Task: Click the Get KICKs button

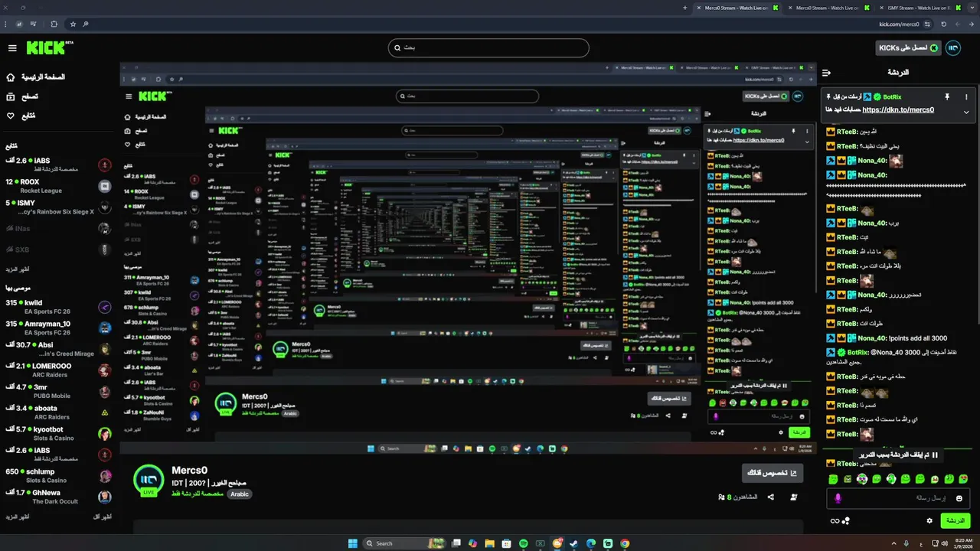Action: (x=908, y=47)
